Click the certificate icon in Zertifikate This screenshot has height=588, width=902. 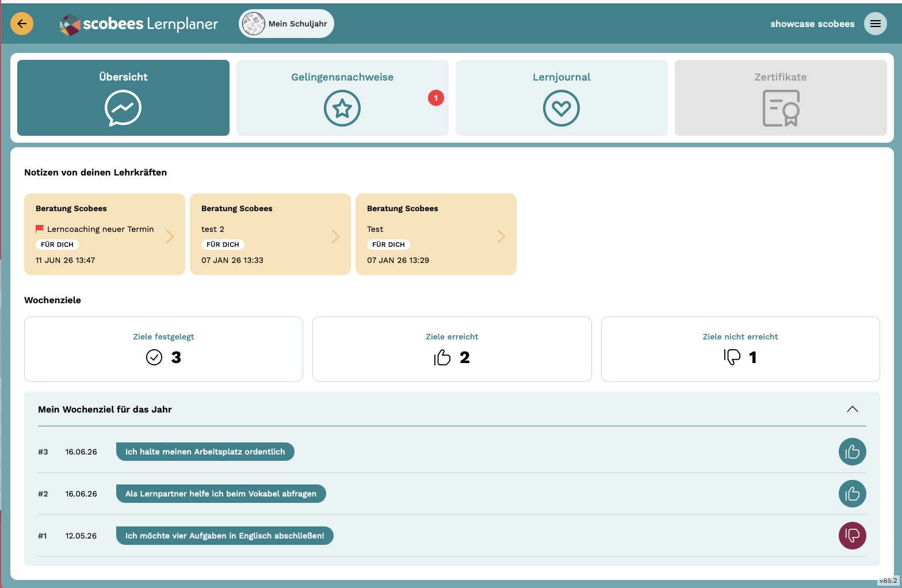[781, 108]
